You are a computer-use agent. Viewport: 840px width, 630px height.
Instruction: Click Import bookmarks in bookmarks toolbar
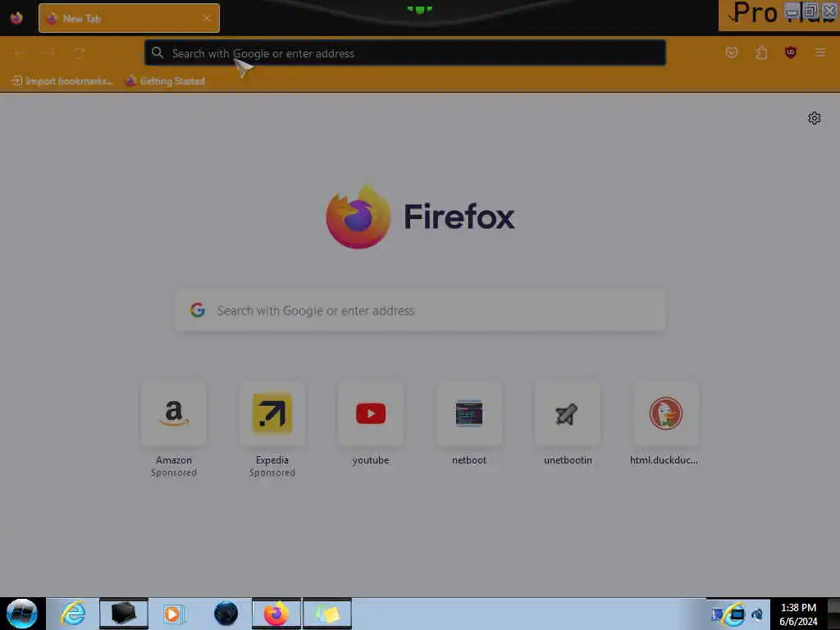tap(62, 81)
